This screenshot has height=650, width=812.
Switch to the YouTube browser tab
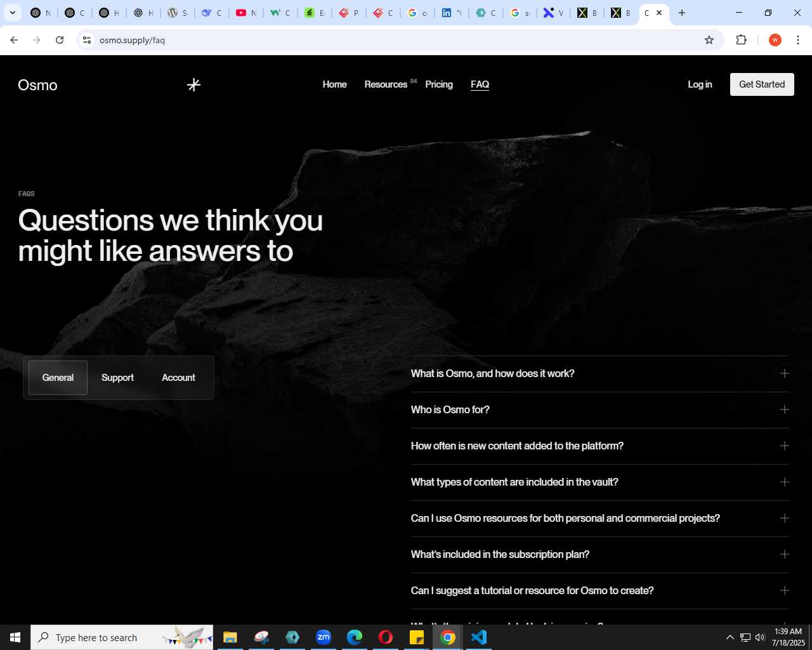tap(246, 13)
